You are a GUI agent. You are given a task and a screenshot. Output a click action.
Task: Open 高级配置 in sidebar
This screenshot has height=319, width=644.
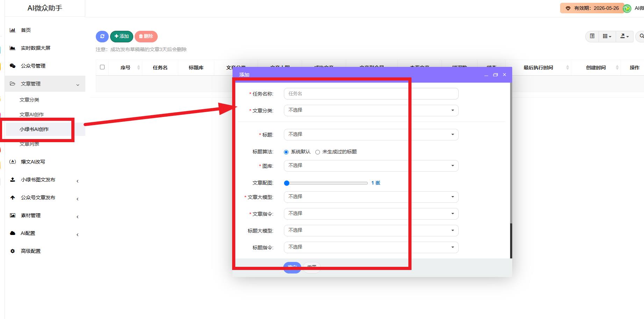tap(31, 251)
